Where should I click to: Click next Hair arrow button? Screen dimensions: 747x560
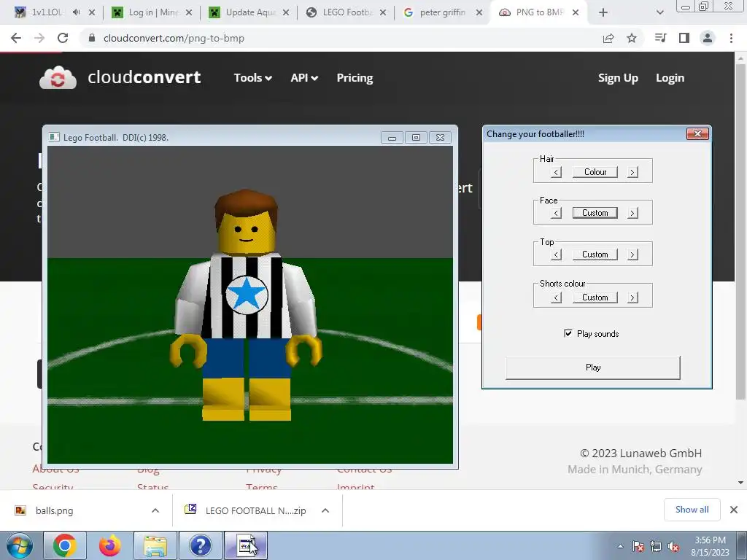pos(632,172)
